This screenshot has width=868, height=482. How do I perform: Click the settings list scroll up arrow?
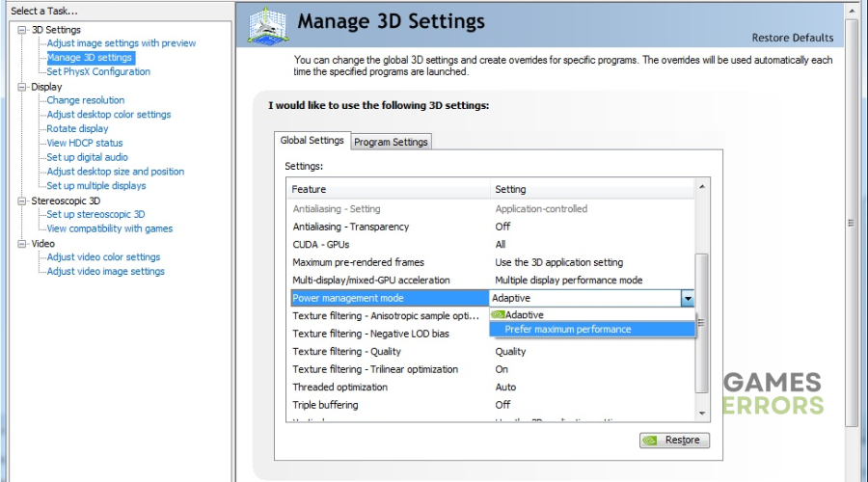point(702,187)
